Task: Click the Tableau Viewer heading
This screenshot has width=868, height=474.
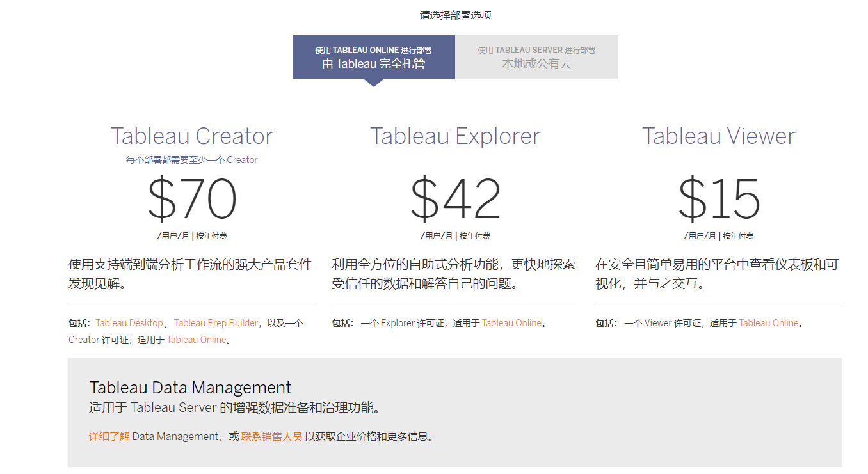Action: [x=719, y=136]
